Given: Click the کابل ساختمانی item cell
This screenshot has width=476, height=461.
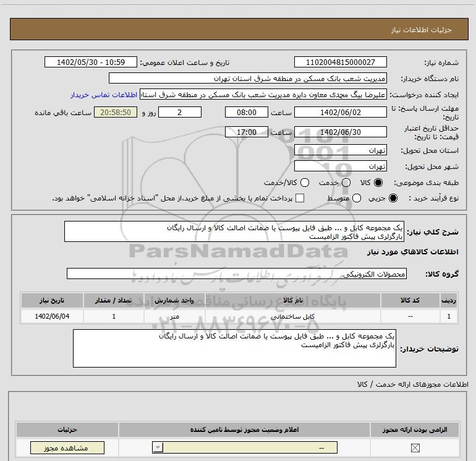Looking at the screenshot, I should tap(293, 316).
